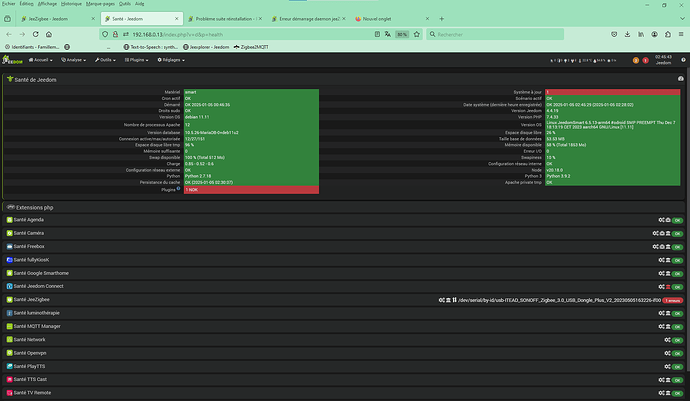Close the Santé - Jeedom tab
The height and width of the screenshot is (401, 690).
click(176, 18)
